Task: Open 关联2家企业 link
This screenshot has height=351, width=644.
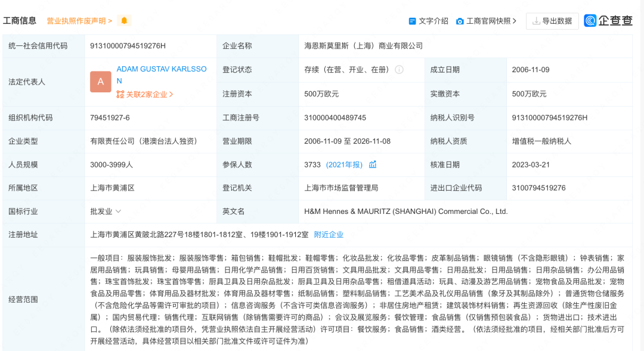Action: pyautogui.click(x=149, y=94)
